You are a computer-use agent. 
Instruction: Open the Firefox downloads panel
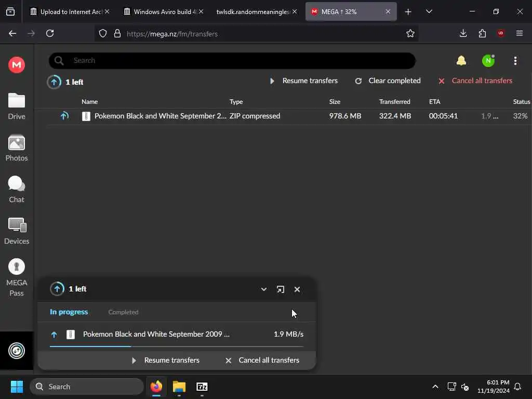tap(463, 33)
